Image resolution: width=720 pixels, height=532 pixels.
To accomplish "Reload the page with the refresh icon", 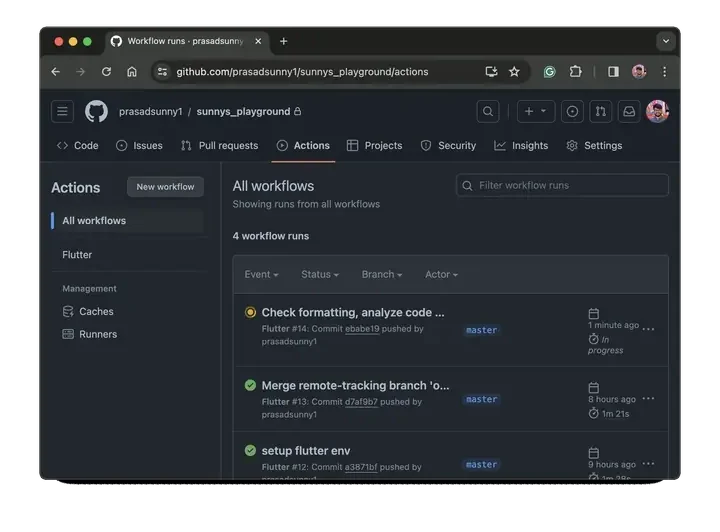I will 106,72.
